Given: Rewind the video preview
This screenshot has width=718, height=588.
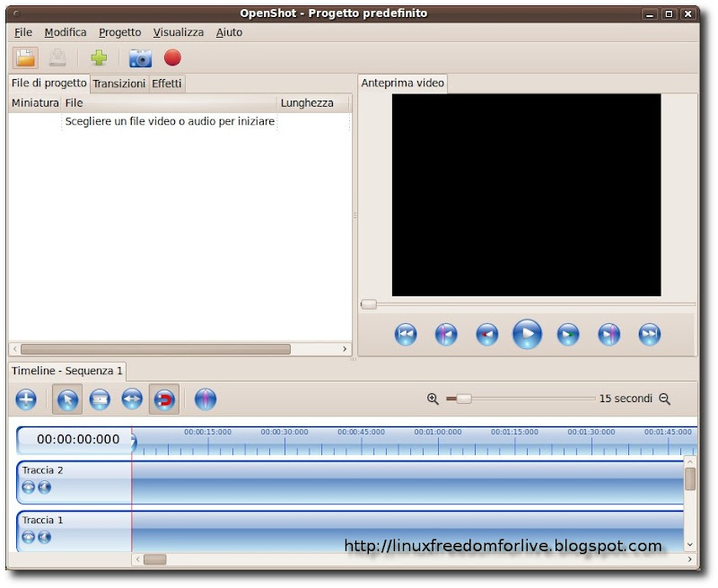Looking at the screenshot, I should [487, 334].
